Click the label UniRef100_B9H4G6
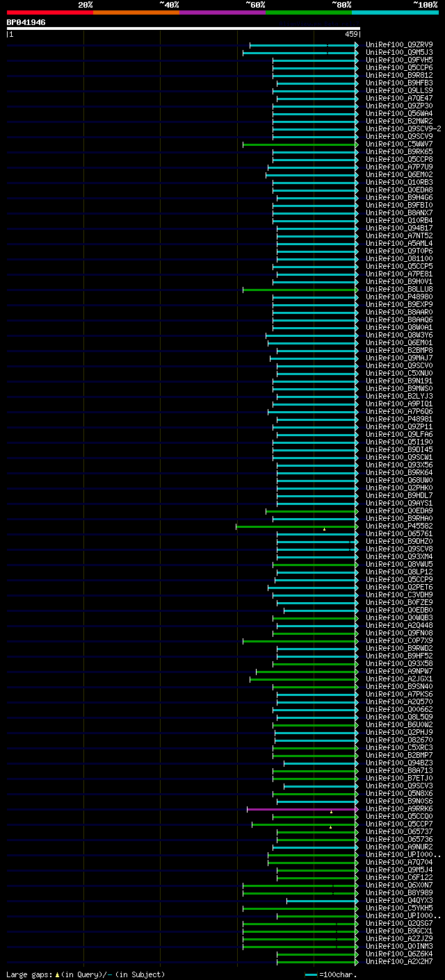 [x=399, y=197]
